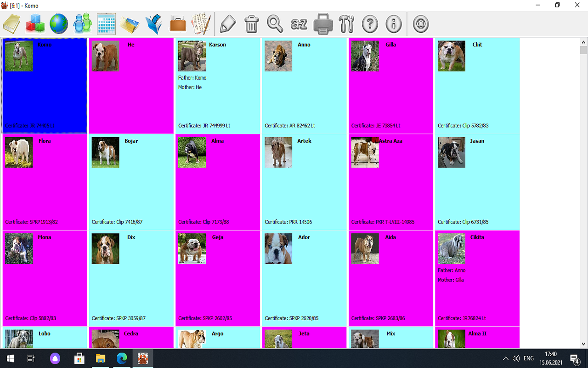The height and width of the screenshot is (368, 588).
Task: Select the photo of dog He
Action: tap(105, 56)
